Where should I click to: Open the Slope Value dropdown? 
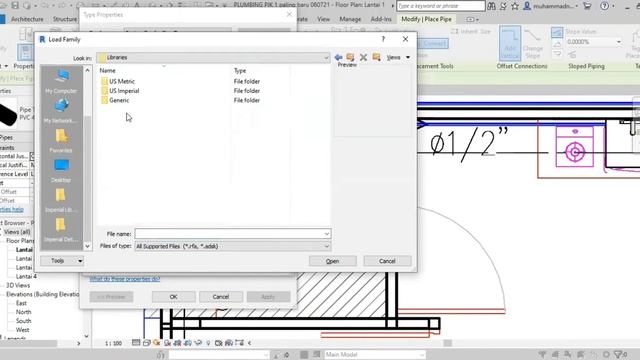(619, 42)
